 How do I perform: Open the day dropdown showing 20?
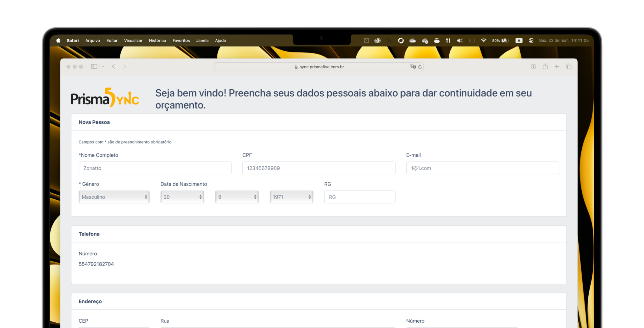click(182, 197)
